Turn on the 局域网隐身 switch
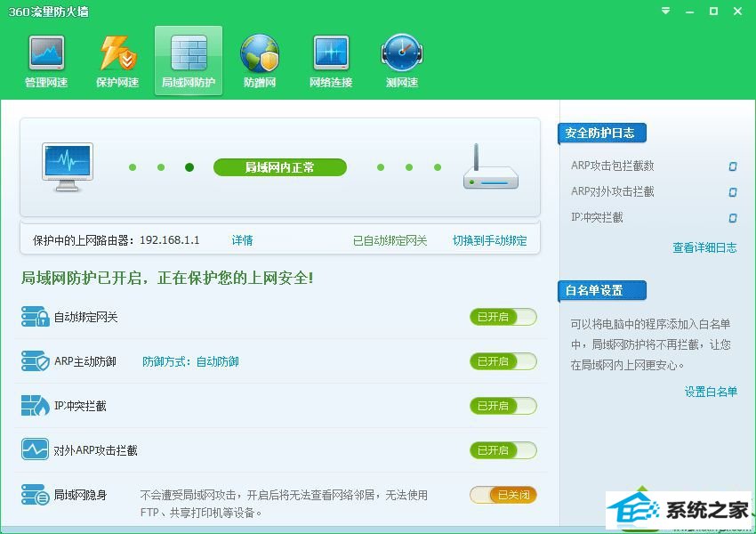756x534 pixels. click(503, 495)
